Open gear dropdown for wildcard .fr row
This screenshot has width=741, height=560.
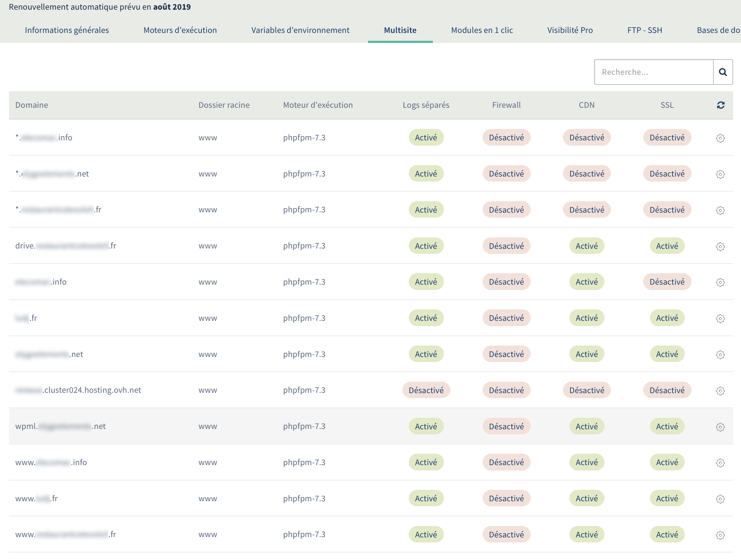click(720, 210)
